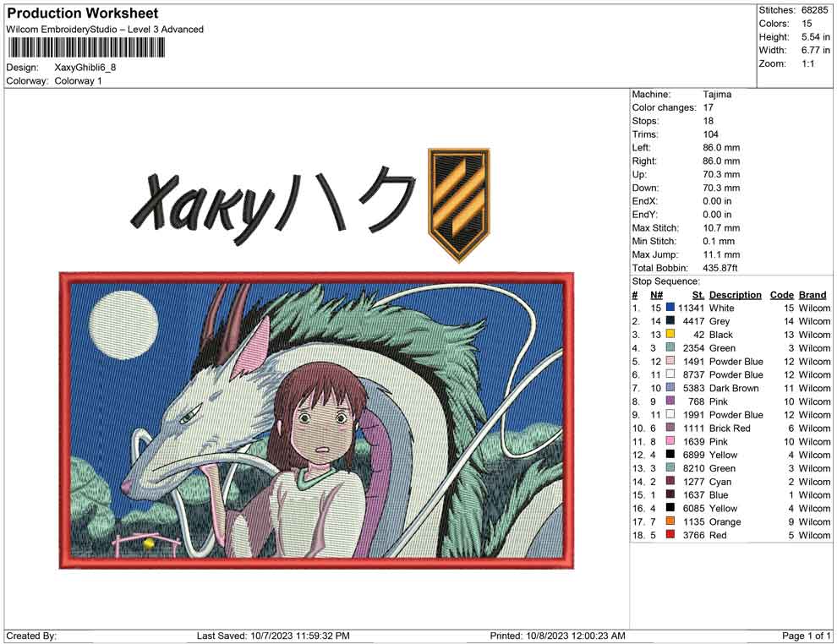Click the Machine value 'Tajima'
The width and height of the screenshot is (837, 644).
[717, 94]
